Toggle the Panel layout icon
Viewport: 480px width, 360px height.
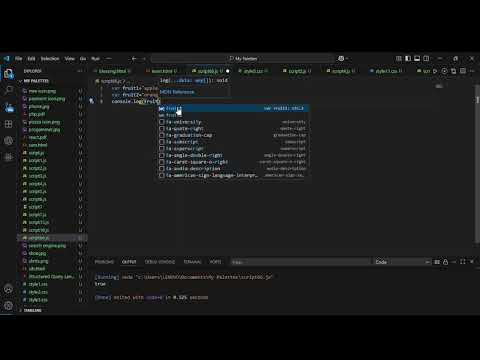point(417,59)
